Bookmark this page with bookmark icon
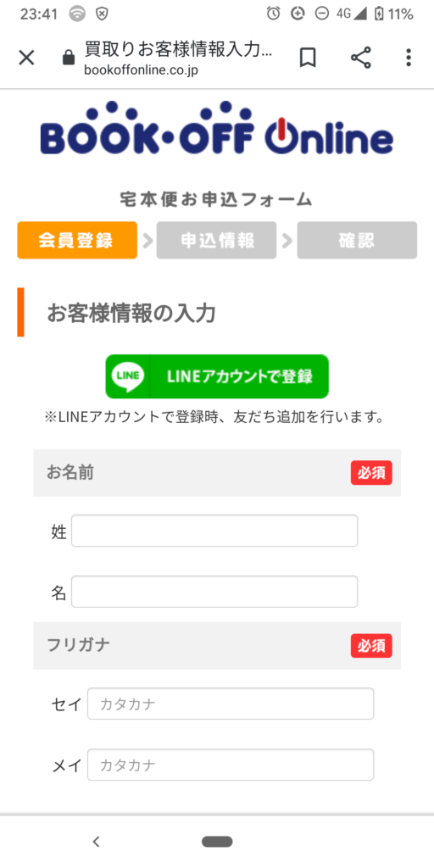 (x=308, y=58)
